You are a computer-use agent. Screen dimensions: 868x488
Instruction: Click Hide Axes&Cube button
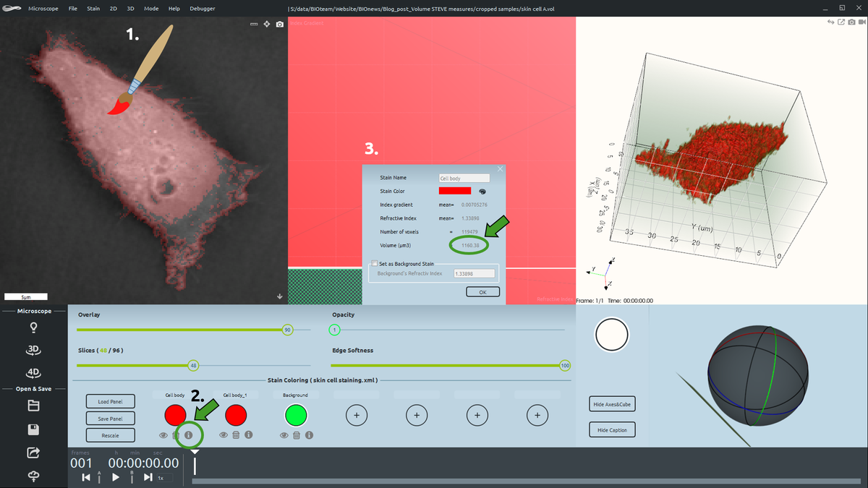point(612,405)
